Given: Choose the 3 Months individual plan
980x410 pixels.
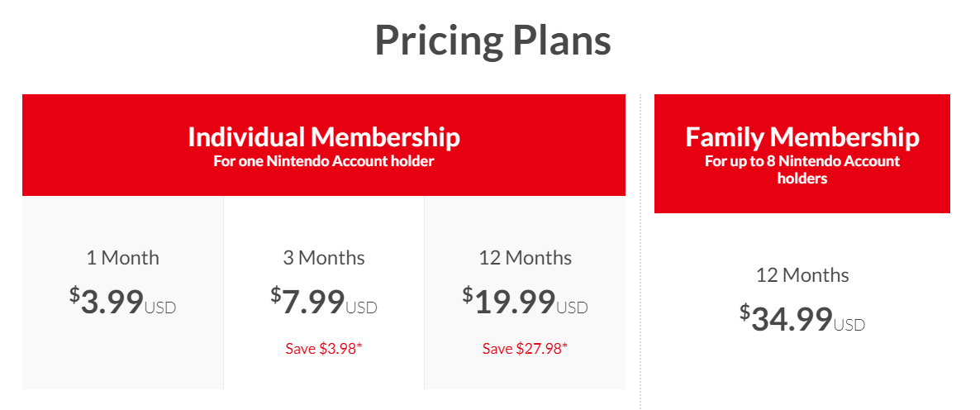Looking at the screenshot, I should click(324, 293).
